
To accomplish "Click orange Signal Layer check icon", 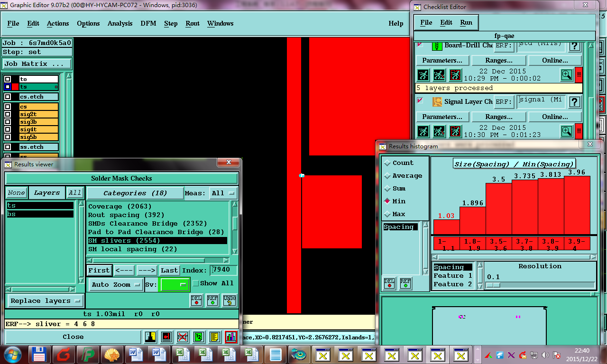I will (x=437, y=102).
